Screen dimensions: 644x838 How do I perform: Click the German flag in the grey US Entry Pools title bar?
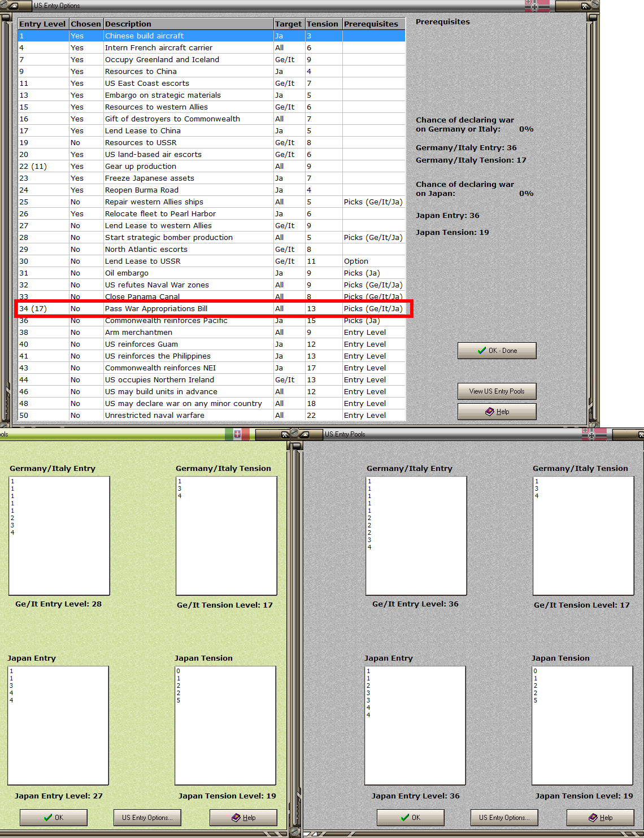point(594,434)
